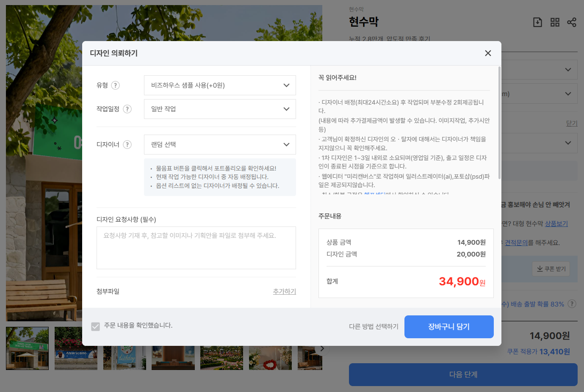584x392 pixels.
Task: Click 추가하기 link for 첨부파일
Action: point(285,291)
